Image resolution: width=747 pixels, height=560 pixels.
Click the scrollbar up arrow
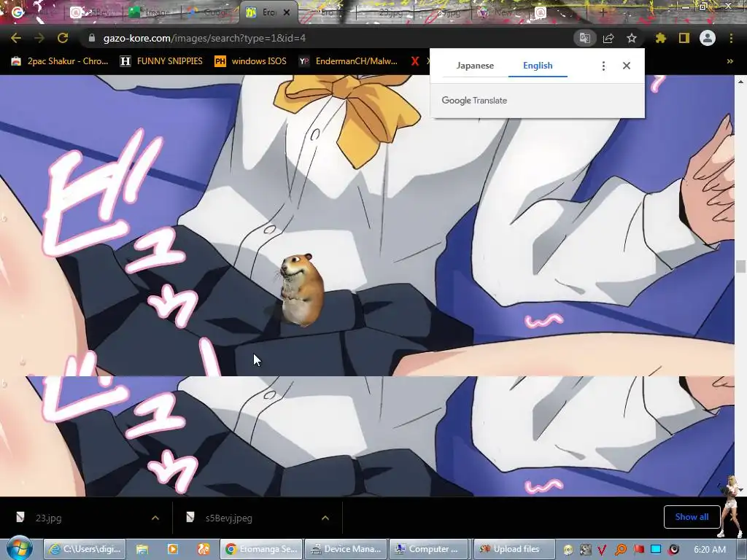coord(740,81)
